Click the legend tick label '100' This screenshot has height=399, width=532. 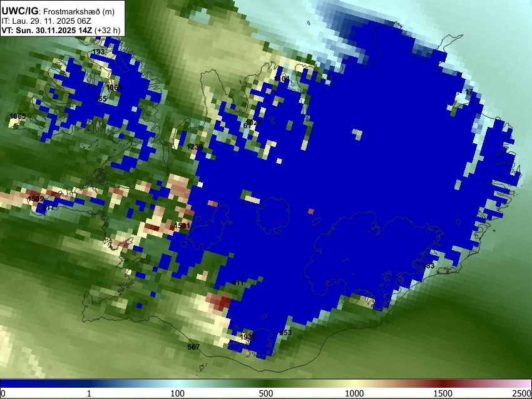click(178, 393)
